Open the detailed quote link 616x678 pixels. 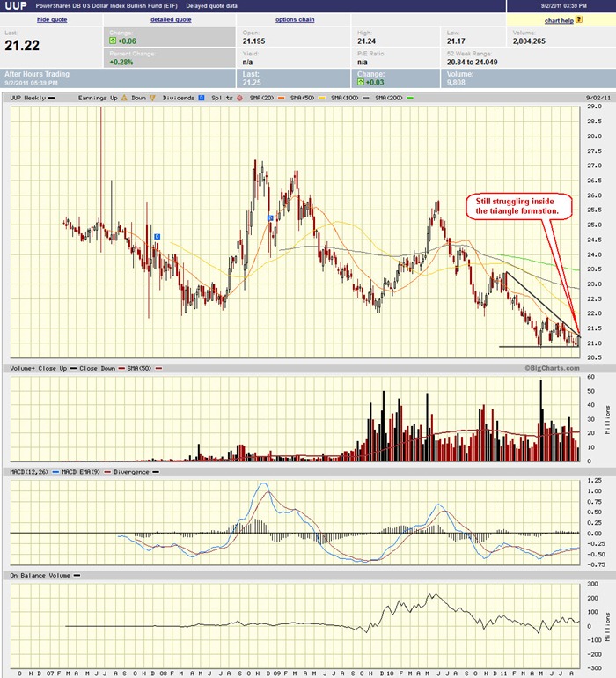tap(171, 19)
